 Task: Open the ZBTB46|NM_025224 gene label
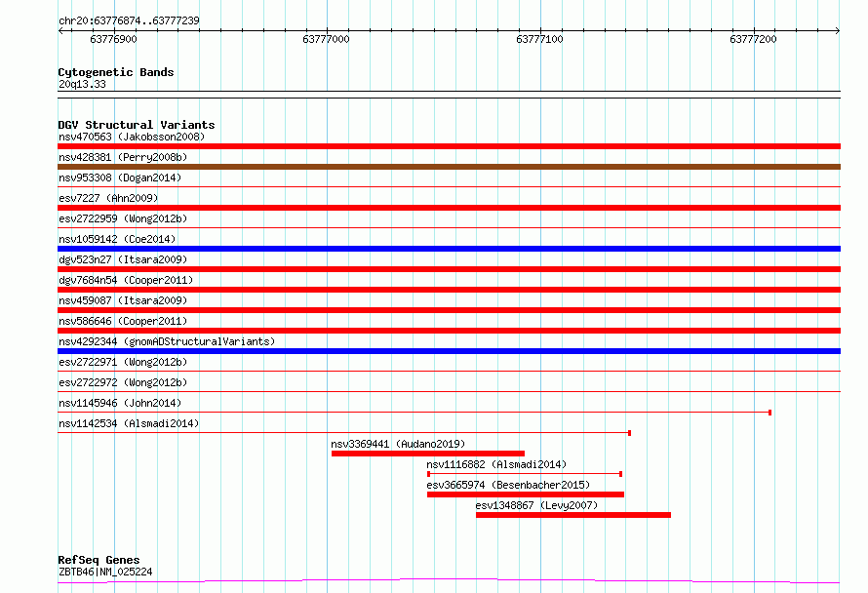(x=105, y=572)
